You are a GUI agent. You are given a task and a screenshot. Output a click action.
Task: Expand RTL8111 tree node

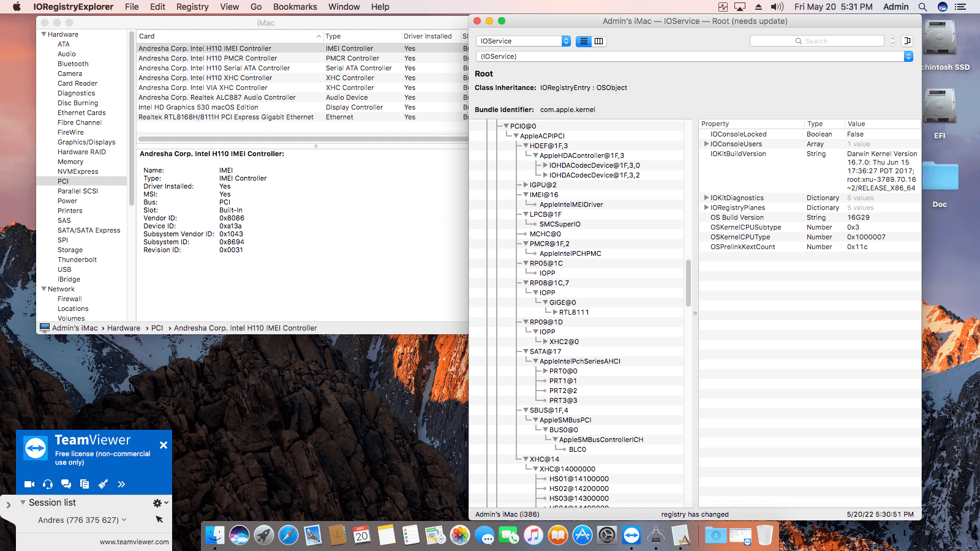point(555,312)
